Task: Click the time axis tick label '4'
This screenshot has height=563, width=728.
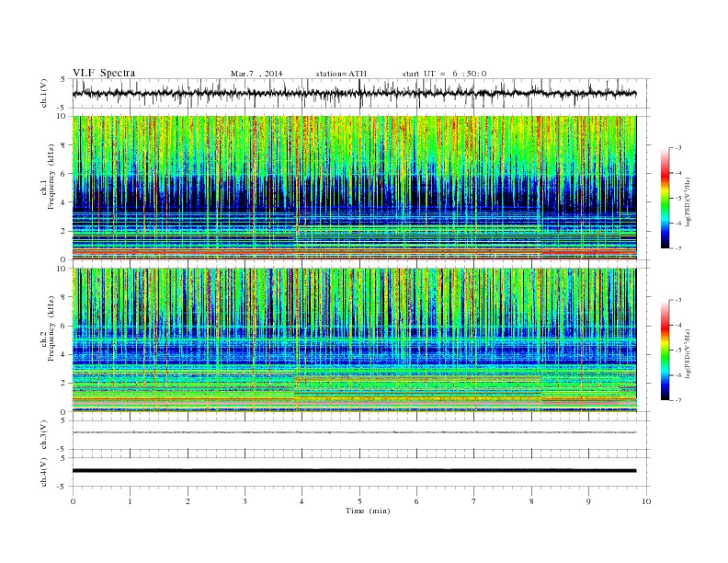Action: [301, 501]
